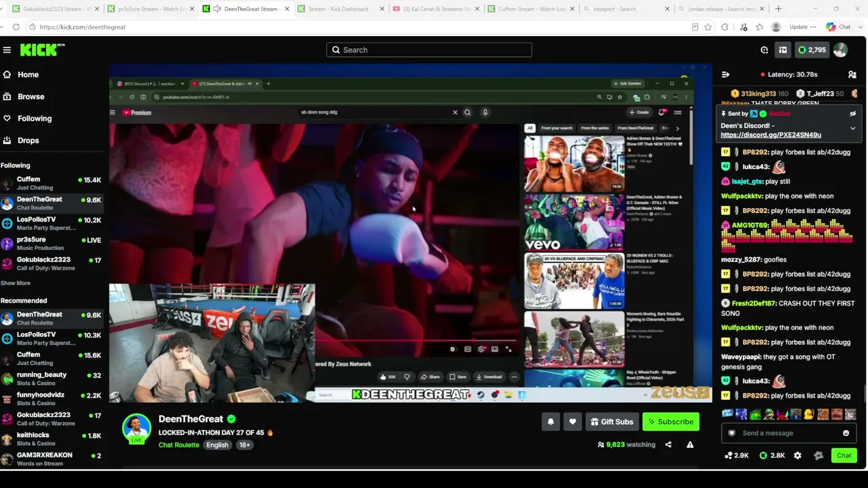The width and height of the screenshot is (868, 488).
Task: Open browser extensions puzzle icon
Action: (x=725, y=27)
